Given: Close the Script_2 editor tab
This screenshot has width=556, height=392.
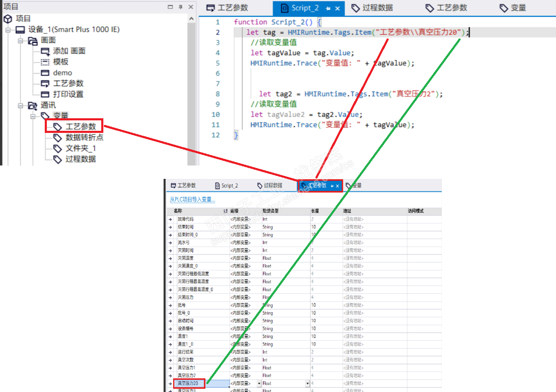Looking at the screenshot, I should (x=338, y=8).
